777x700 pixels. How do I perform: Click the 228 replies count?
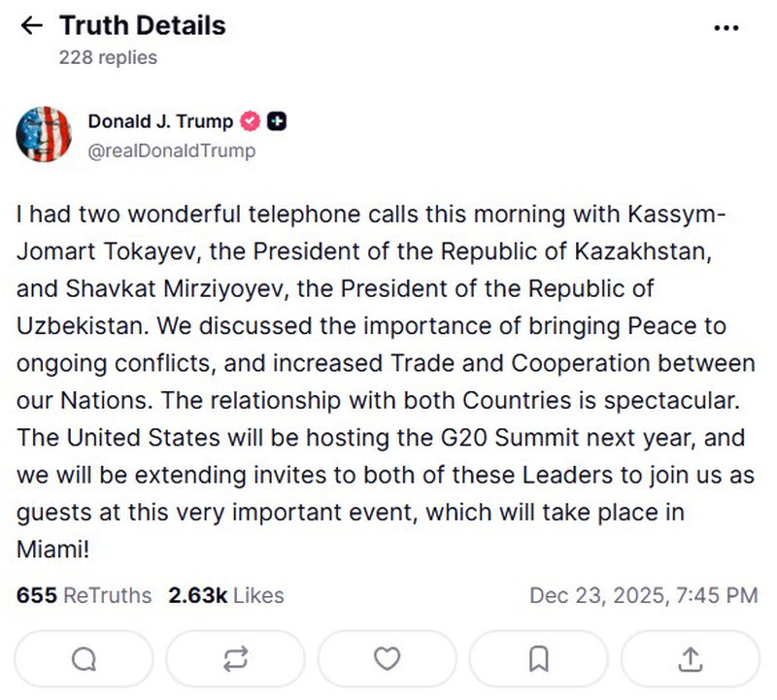pyautogui.click(x=107, y=57)
